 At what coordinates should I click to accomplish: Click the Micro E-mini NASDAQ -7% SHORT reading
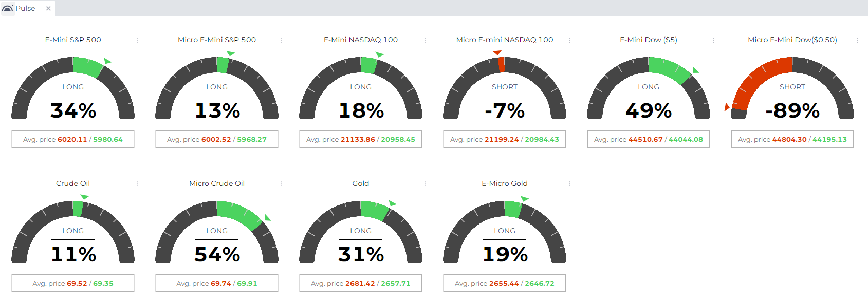[505, 110]
